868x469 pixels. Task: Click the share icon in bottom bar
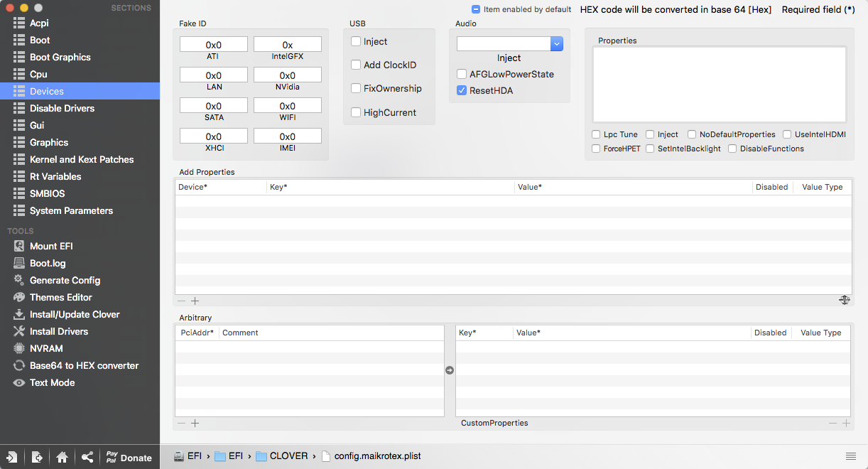point(87,458)
